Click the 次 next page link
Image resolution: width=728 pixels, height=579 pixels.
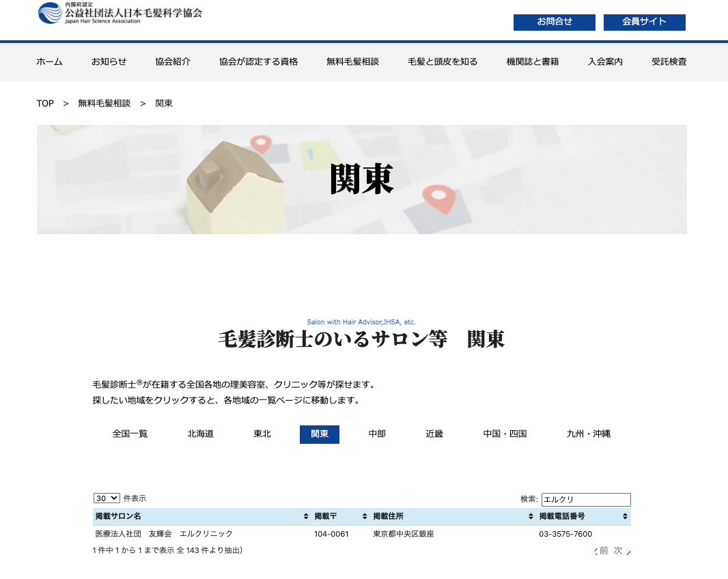coord(622,551)
